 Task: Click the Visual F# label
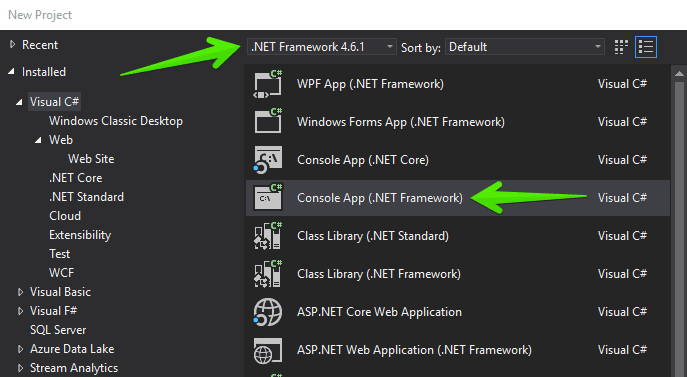point(53,311)
